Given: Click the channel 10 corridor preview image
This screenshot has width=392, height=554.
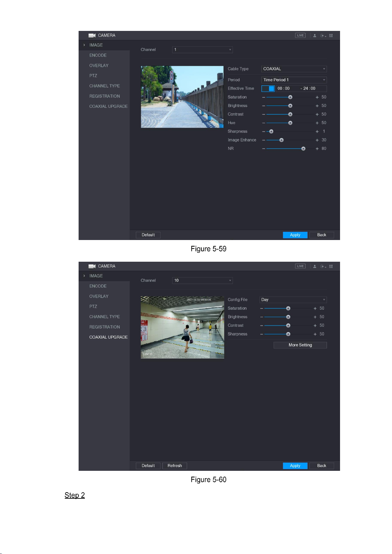Looking at the screenshot, I should 183,327.
